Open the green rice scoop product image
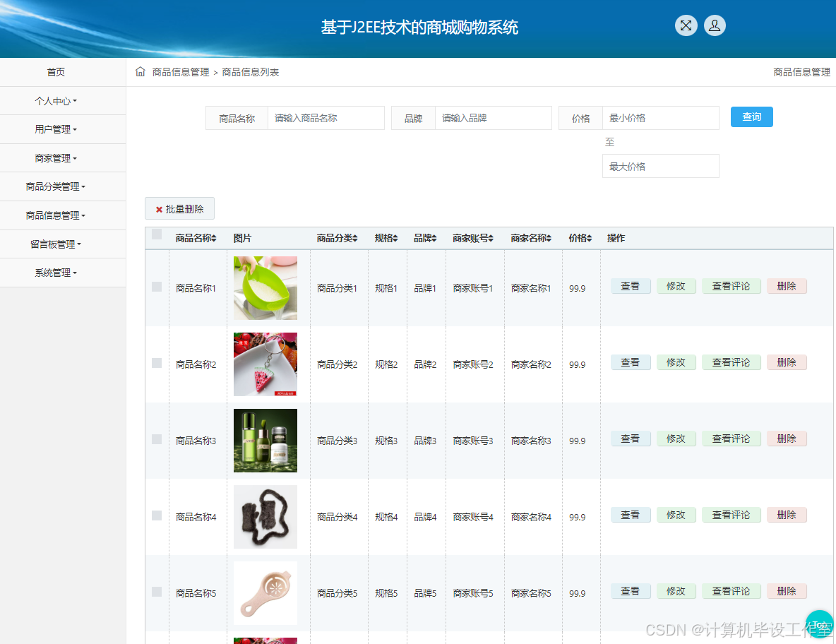The width and height of the screenshot is (836, 644). pyautogui.click(x=265, y=288)
